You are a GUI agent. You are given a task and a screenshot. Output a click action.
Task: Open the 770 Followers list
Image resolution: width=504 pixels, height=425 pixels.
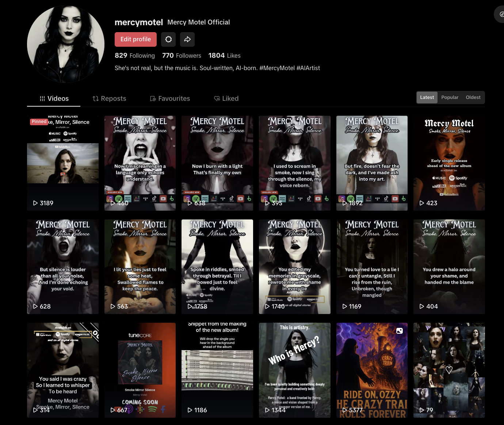(182, 55)
